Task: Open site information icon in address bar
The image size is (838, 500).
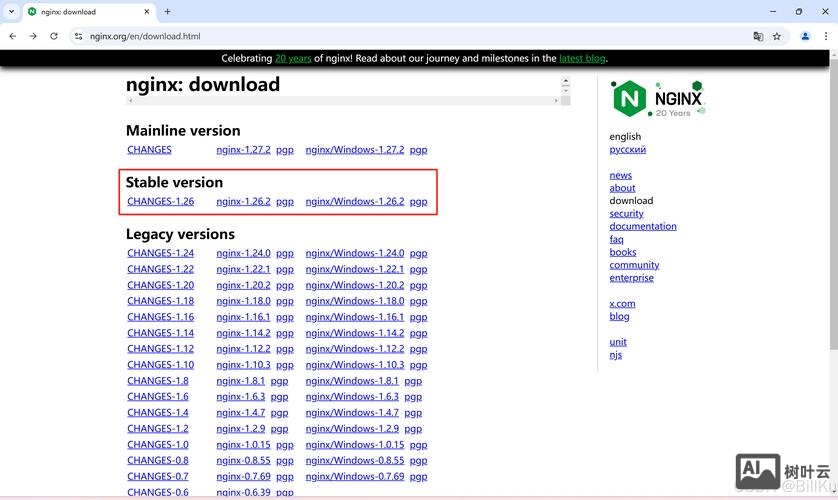Action: click(79, 36)
